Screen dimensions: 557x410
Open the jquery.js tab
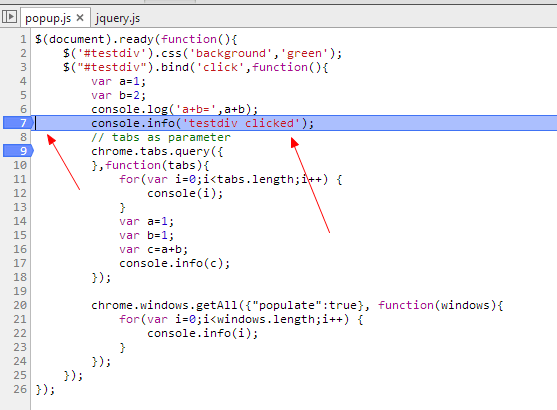(118, 18)
